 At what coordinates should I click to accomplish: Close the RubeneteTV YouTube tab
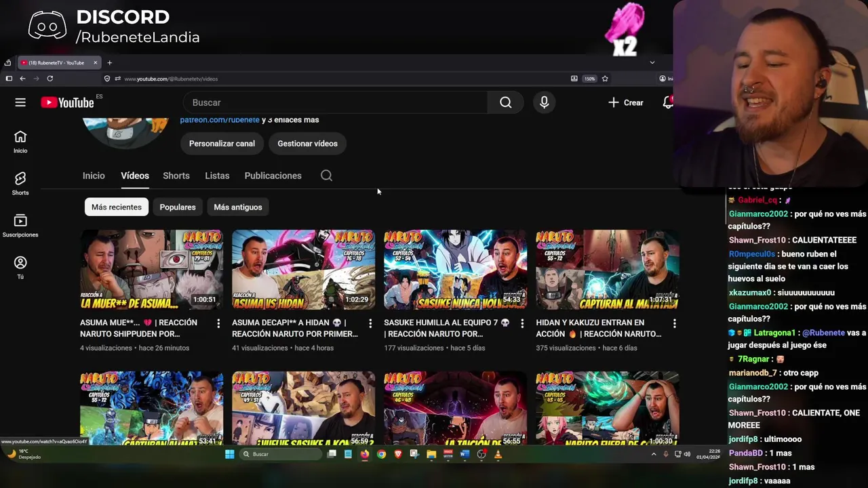[x=96, y=62]
